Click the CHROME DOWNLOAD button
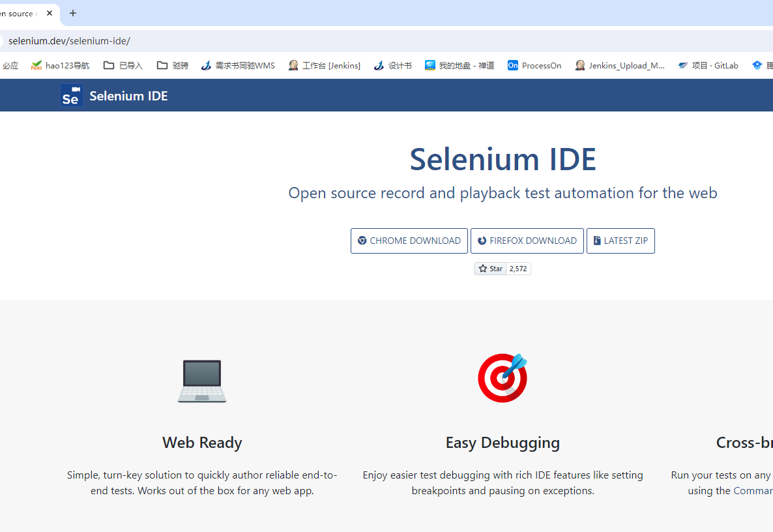Viewport: 773px width, 532px height. (409, 241)
